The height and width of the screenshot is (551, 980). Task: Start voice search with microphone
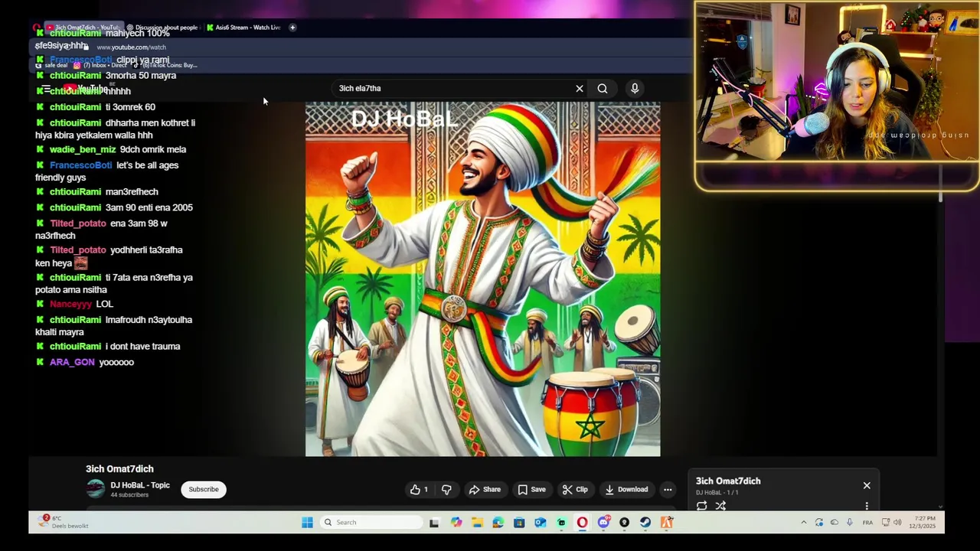point(635,89)
